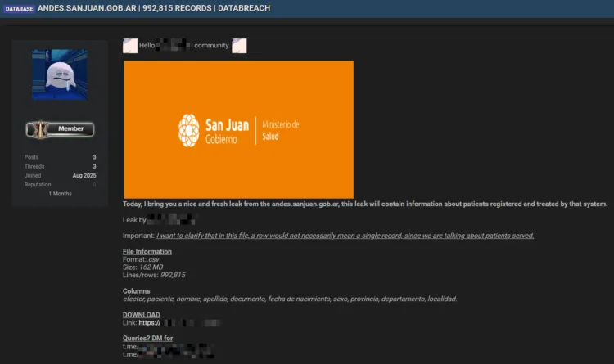
Task: Click the 'Ministerio de Salud' text in banner
Action: click(x=280, y=130)
